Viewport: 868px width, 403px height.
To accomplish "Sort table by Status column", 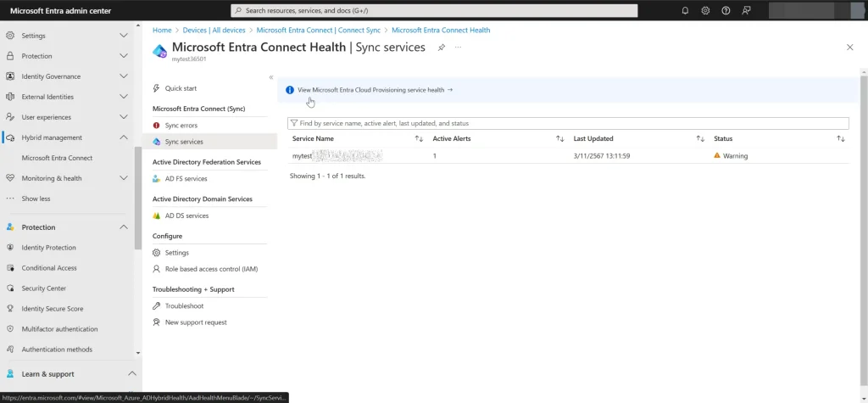I will coord(841,138).
